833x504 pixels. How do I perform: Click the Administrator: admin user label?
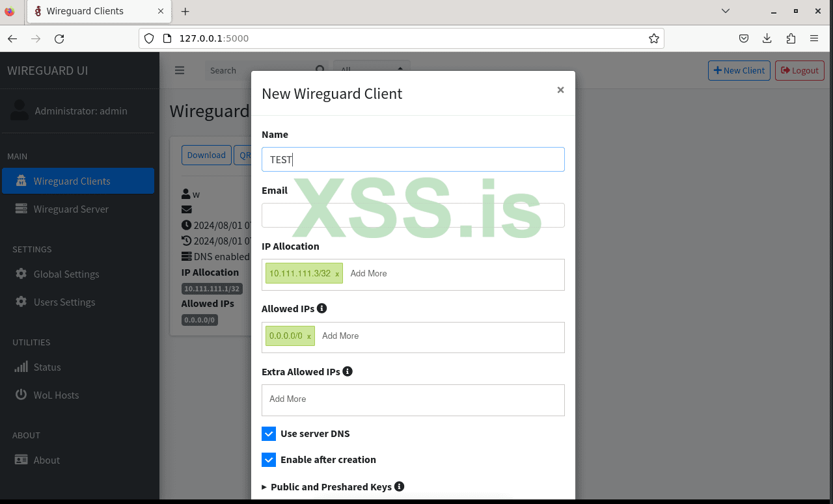click(81, 111)
